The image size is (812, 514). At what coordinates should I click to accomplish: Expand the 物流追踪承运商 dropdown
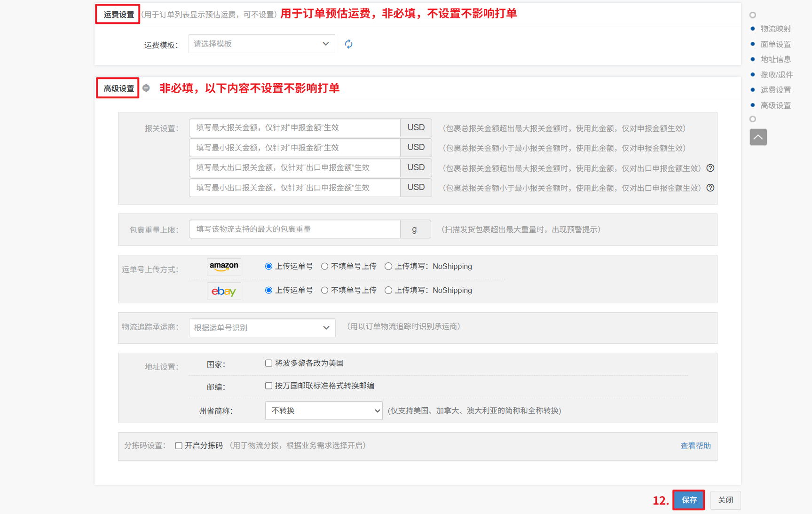coord(262,328)
